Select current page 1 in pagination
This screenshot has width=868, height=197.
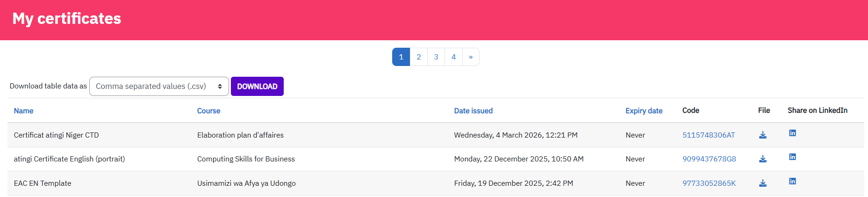[x=401, y=57]
